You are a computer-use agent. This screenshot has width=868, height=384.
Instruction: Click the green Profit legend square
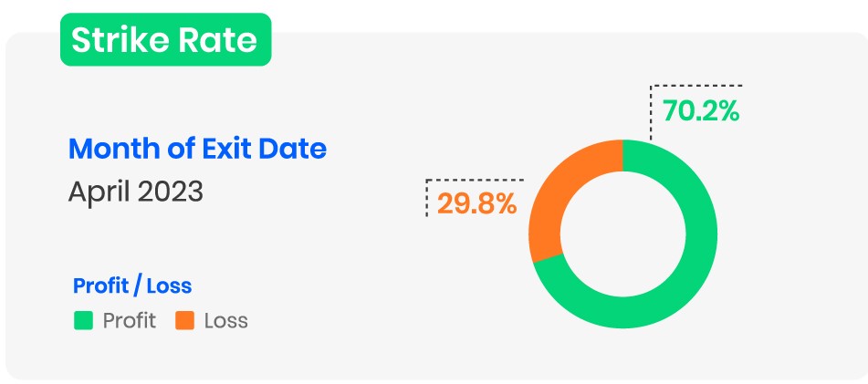(x=83, y=321)
